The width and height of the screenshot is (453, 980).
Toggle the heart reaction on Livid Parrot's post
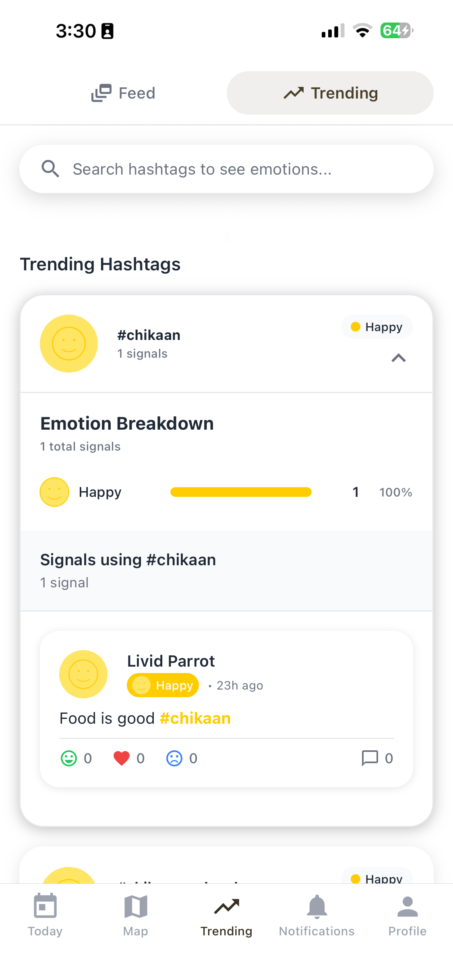click(x=121, y=758)
